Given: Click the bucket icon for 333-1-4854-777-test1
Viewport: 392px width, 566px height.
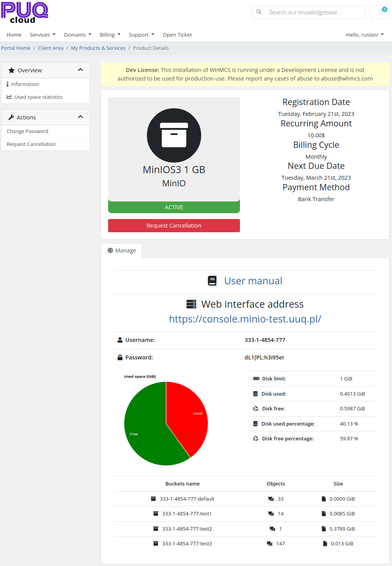Looking at the screenshot, I should point(156,513).
